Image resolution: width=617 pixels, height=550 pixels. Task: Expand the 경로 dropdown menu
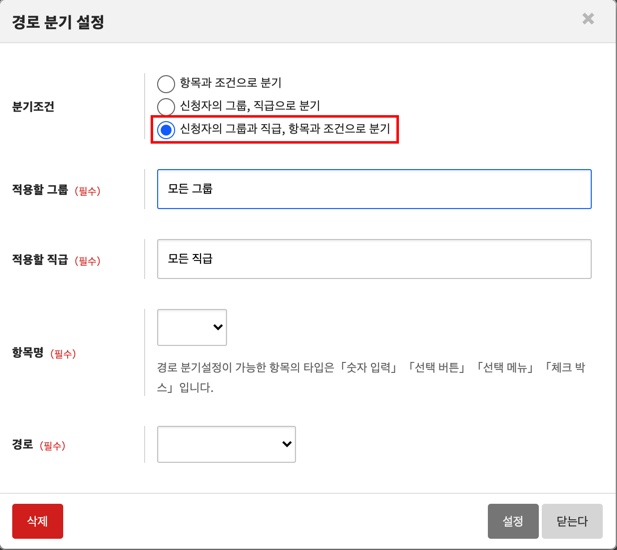click(226, 444)
